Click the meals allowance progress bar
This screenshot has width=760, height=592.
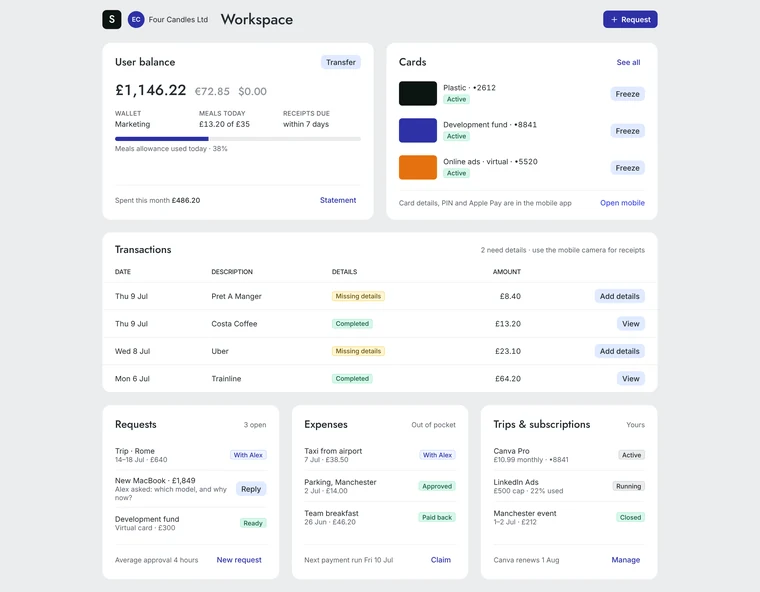coord(238,139)
